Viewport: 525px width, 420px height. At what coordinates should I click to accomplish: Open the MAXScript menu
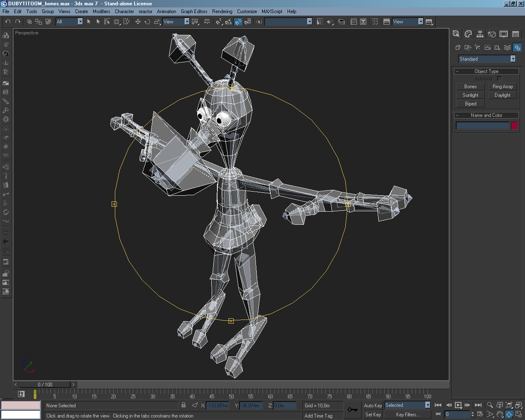pos(272,11)
